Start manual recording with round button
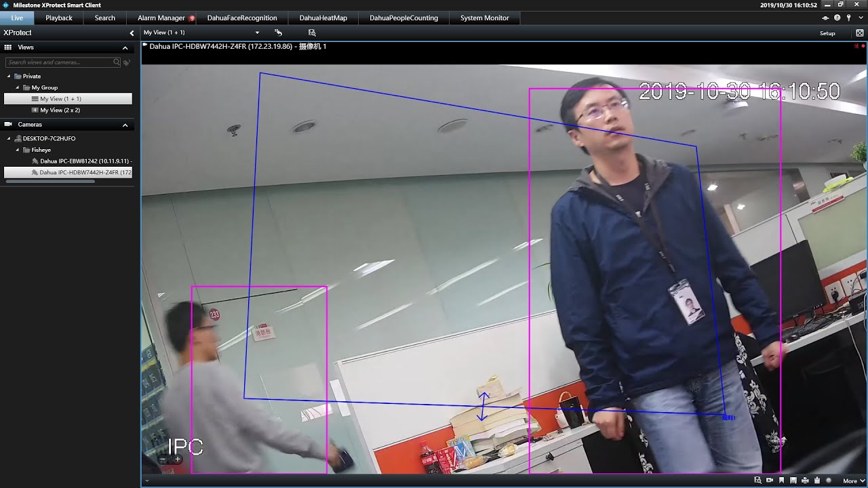Viewport: 868px width, 488px height. [x=829, y=481]
